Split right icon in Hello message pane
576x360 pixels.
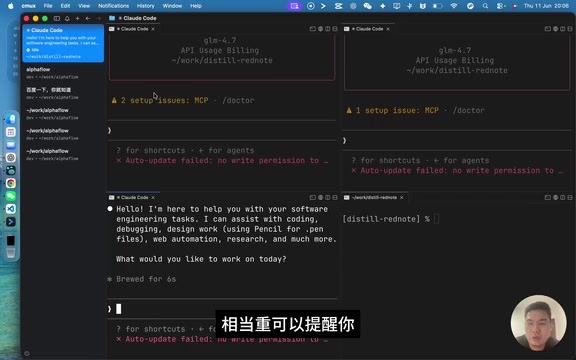pos(328,197)
